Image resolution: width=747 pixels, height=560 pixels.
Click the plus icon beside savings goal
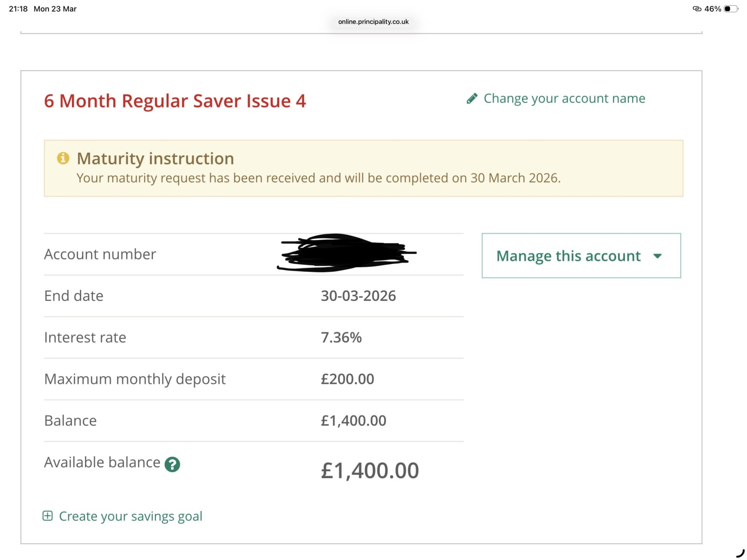pyautogui.click(x=48, y=516)
